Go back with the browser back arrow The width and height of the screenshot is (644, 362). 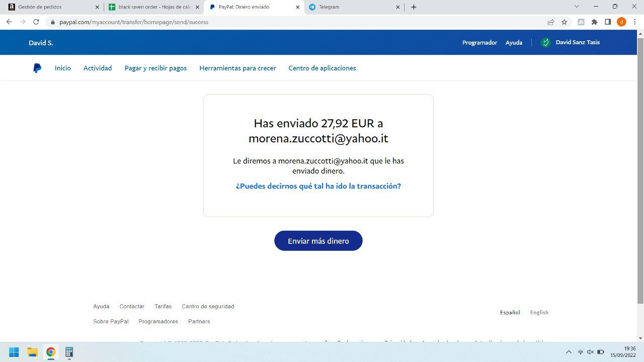9,22
